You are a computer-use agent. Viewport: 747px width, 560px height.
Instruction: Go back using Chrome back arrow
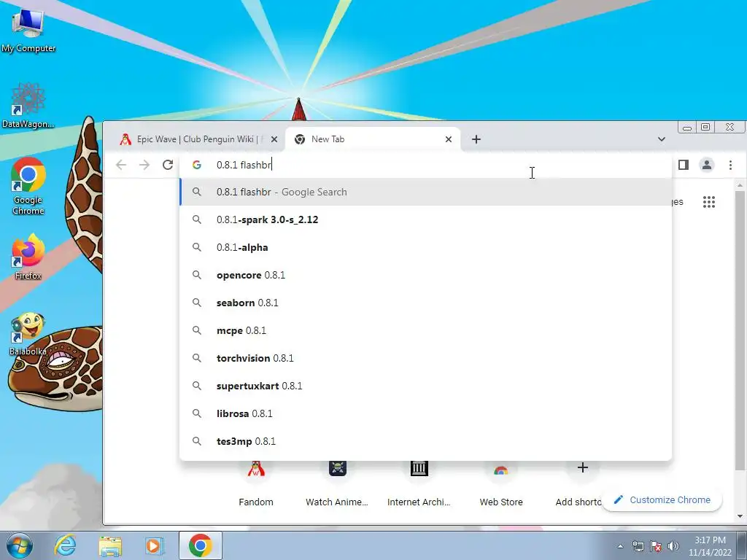coord(121,165)
